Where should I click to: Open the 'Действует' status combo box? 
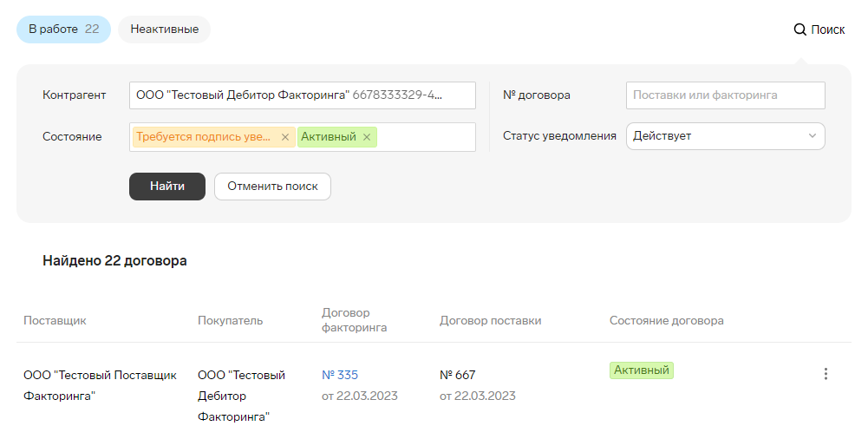pos(725,136)
